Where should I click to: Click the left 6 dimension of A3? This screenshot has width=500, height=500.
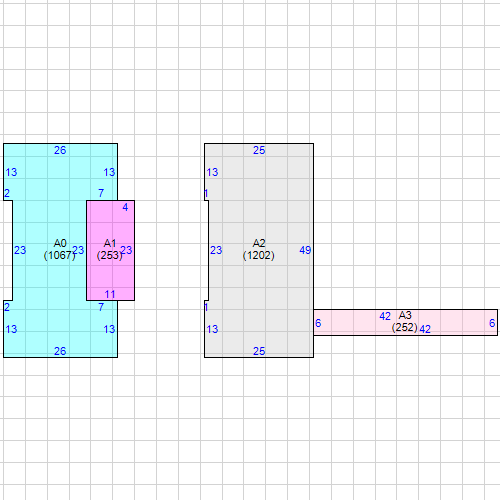pyautogui.click(x=318, y=323)
